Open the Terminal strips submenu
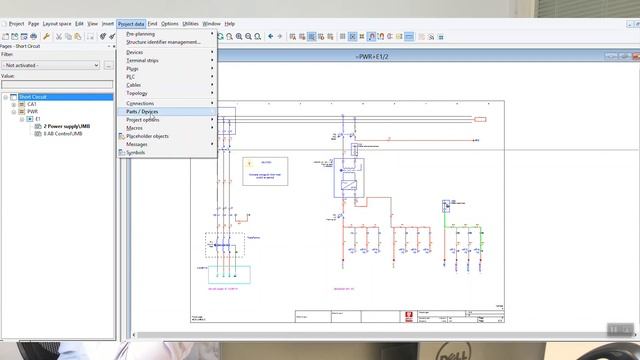The image size is (640, 360). pos(167,60)
